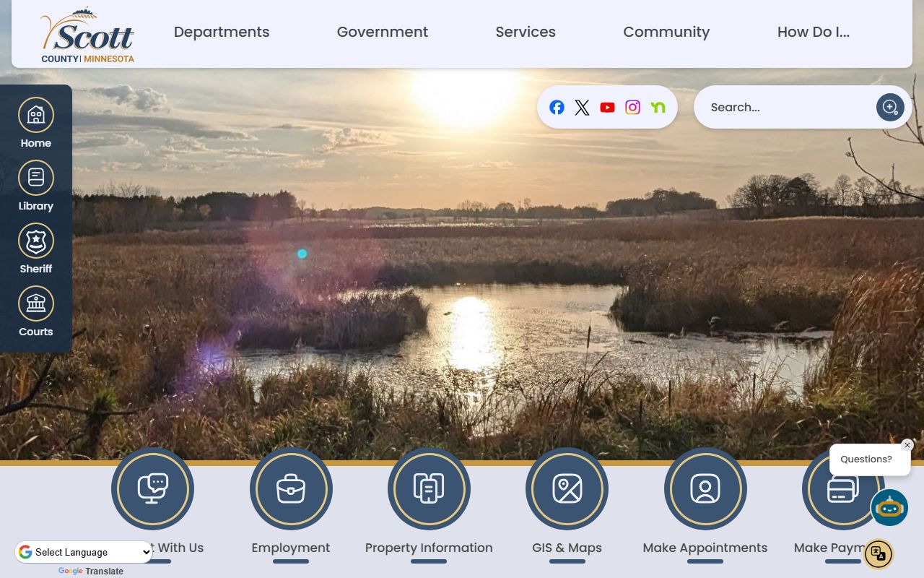Open the Make Appointments icon
924x578 pixels.
click(x=705, y=489)
